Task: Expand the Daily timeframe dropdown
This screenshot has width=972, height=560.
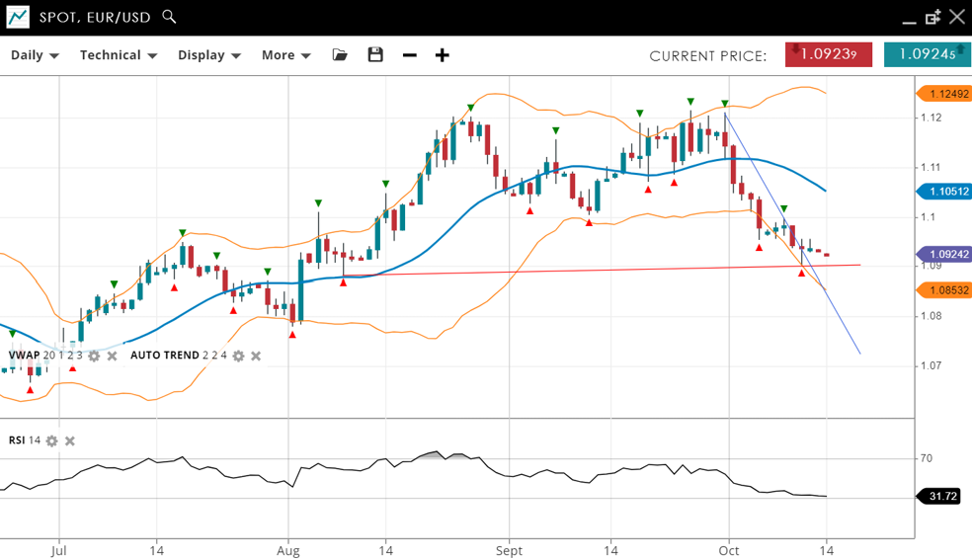Action: pyautogui.click(x=35, y=55)
